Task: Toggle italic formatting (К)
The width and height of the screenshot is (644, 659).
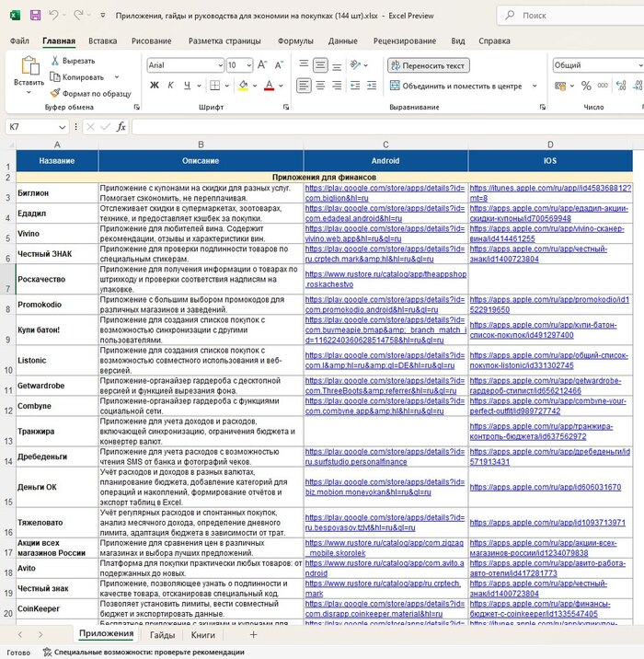Action: (171, 86)
